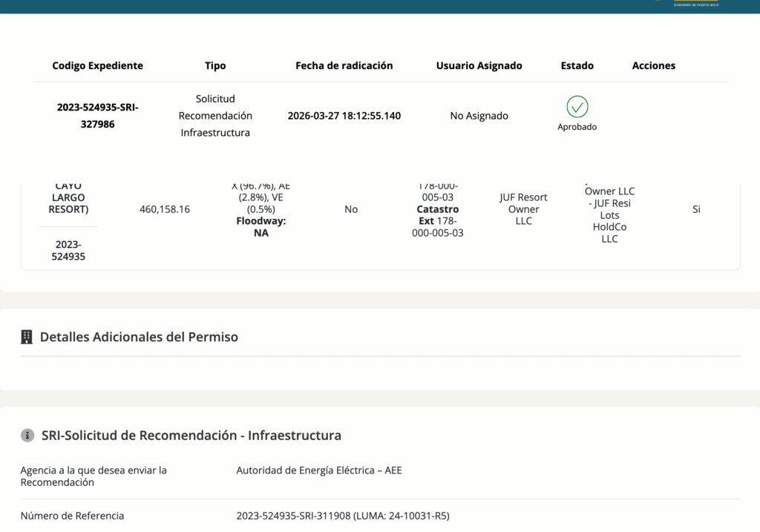
Task: Click the Solicitud Recomendación Infraestructura type cell
Action: pyautogui.click(x=215, y=115)
